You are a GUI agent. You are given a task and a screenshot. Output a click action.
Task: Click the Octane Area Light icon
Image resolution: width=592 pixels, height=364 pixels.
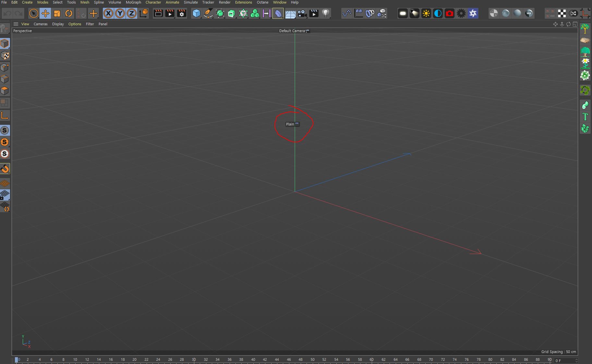[403, 13]
